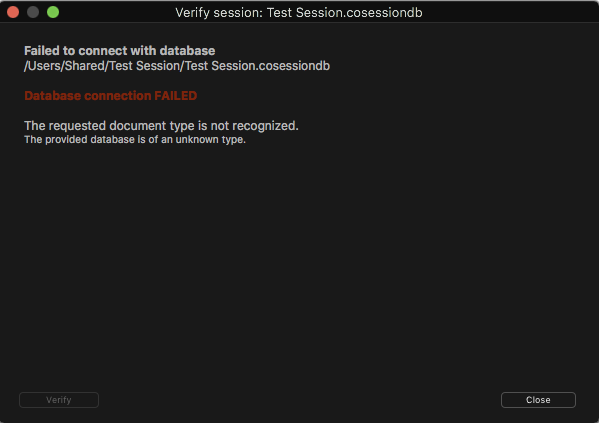Click the disabled gray minimize button
This screenshot has height=423, width=599.
33,12
